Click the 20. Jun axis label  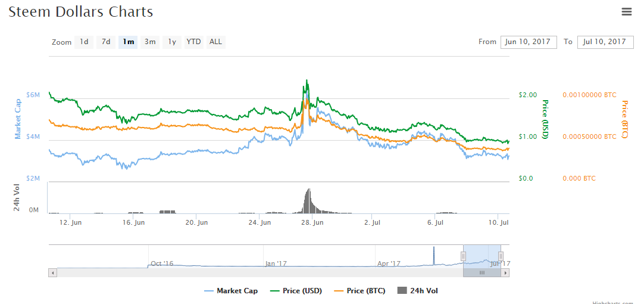point(197,222)
